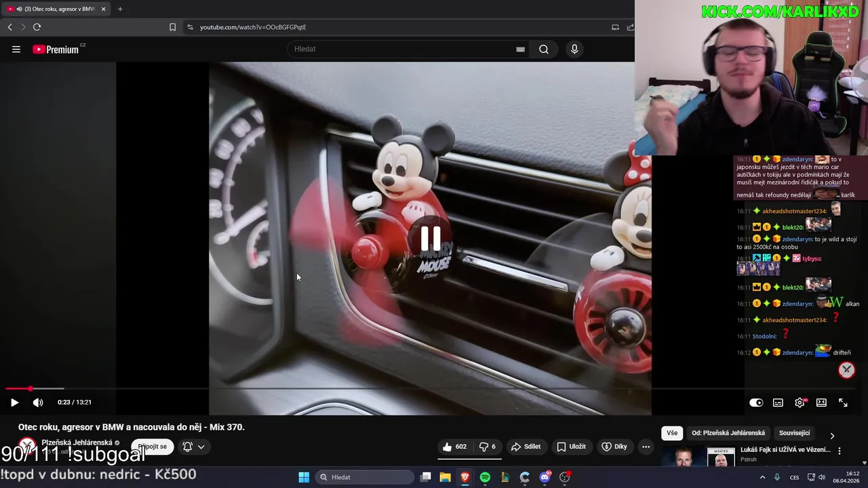Open notification bell dropdown for channel
Image resolution: width=868 pixels, height=488 pixels.
pyautogui.click(x=193, y=447)
